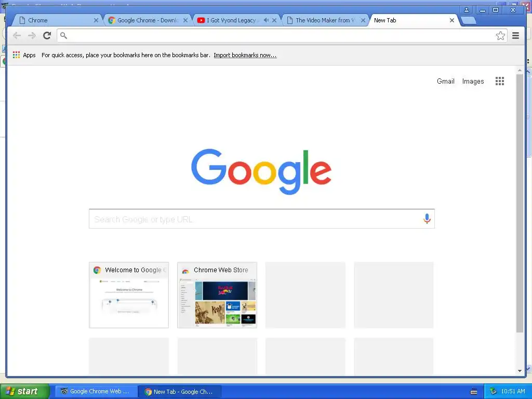Click the Google logo
The image size is (532, 399).
[261, 171]
